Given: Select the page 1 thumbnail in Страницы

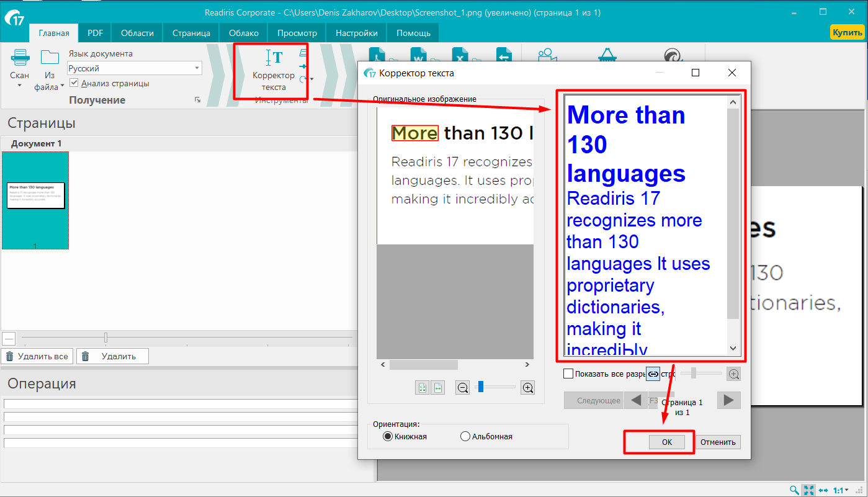Looking at the screenshot, I should (35, 200).
